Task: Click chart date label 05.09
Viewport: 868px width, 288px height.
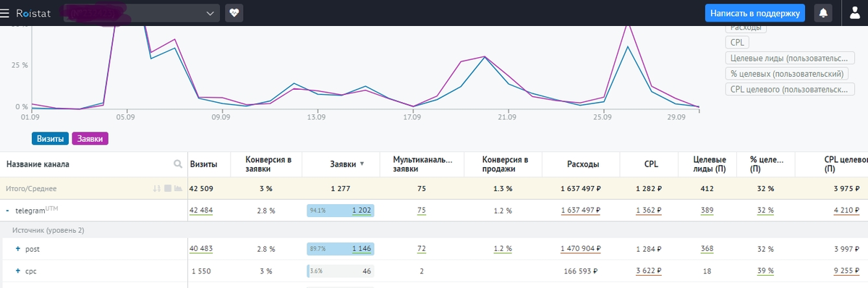Action: pos(125,117)
